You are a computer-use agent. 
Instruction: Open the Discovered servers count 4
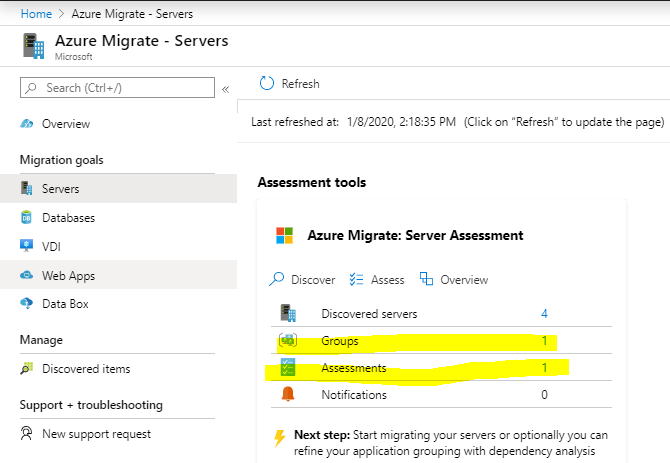[544, 314]
